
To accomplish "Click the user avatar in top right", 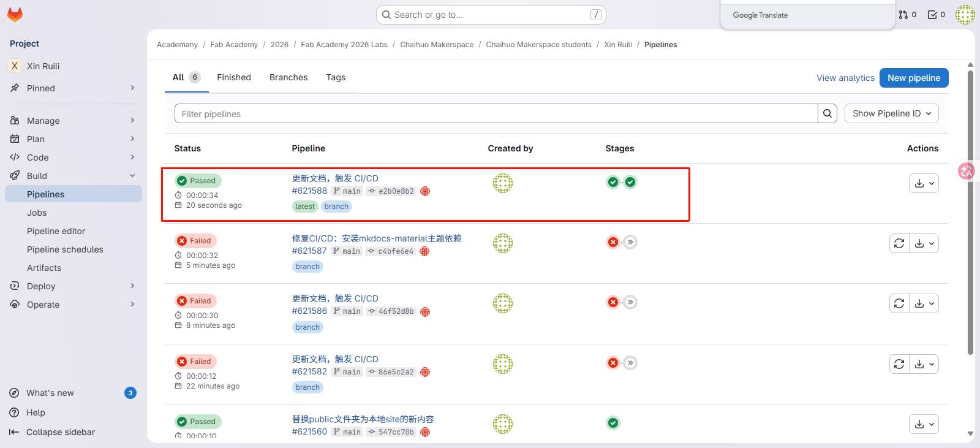I will (965, 15).
